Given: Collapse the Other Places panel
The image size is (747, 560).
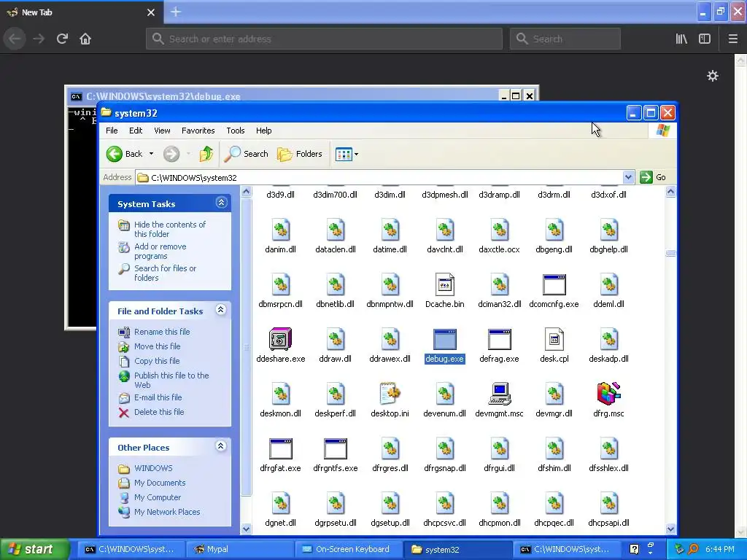Looking at the screenshot, I should 221,446.
